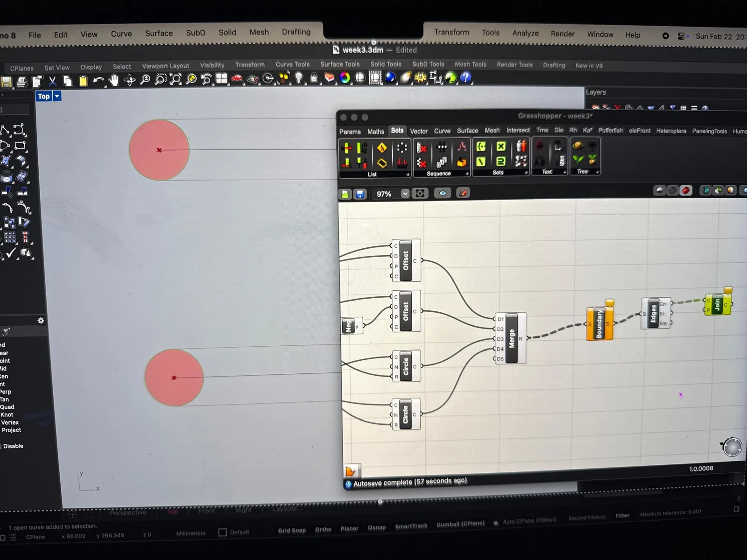Screen dimensions: 747x560
Task: Click the Filter button in status bar
Action: coord(622,516)
